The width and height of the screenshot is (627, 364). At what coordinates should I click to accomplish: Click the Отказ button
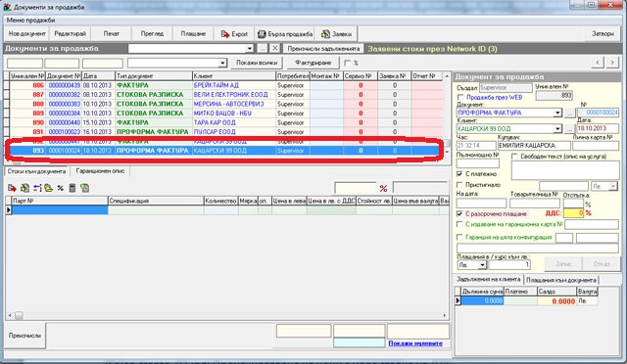pos(602,264)
